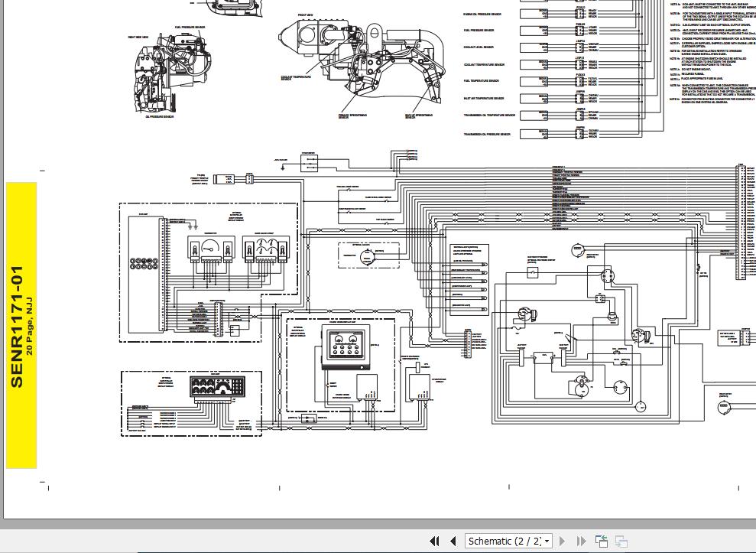Open the schematic in a new window
This screenshot has width=756, height=553.
click(x=601, y=541)
